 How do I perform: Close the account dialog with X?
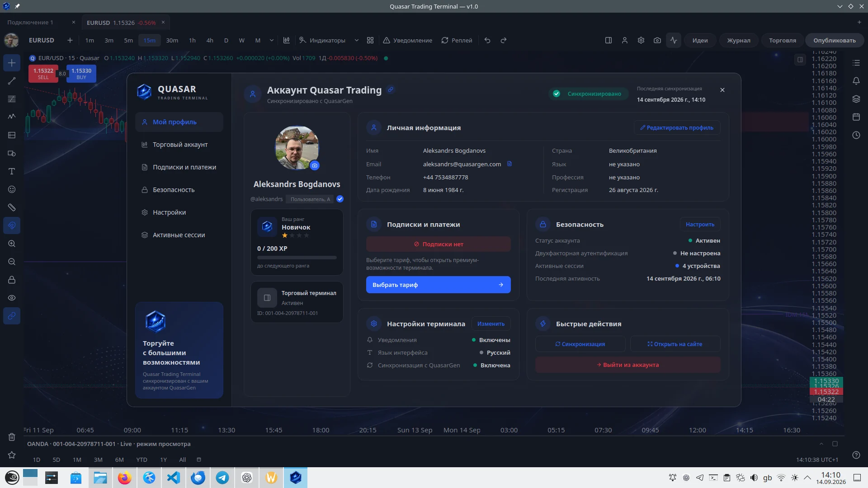722,90
